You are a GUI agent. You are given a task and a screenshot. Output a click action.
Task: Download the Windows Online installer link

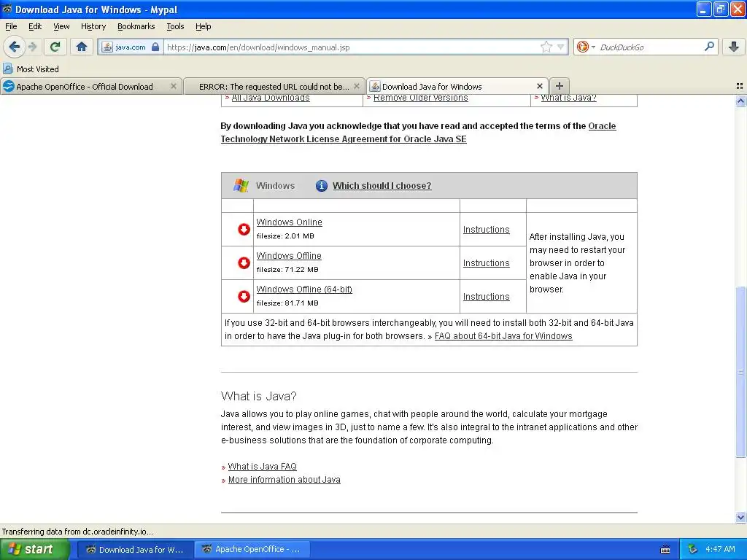[289, 222]
